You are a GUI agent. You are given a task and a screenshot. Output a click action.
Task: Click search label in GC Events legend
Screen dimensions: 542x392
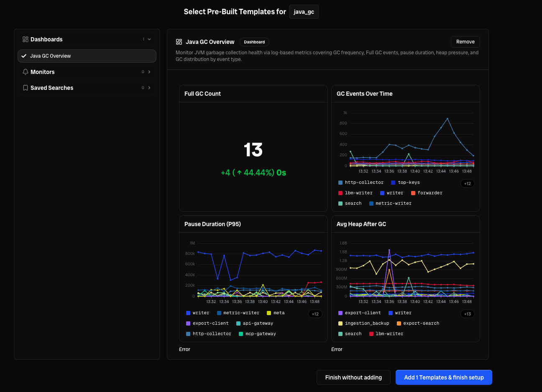click(x=353, y=204)
